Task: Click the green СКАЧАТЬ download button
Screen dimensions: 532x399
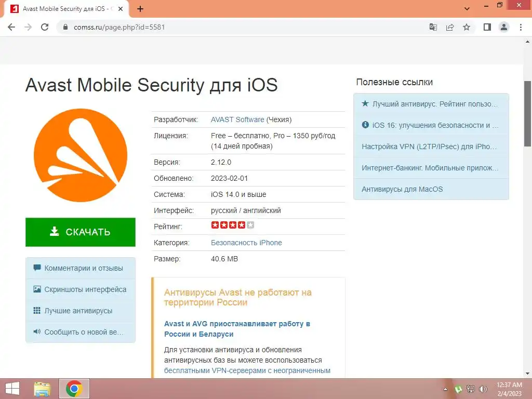Action: [81, 232]
